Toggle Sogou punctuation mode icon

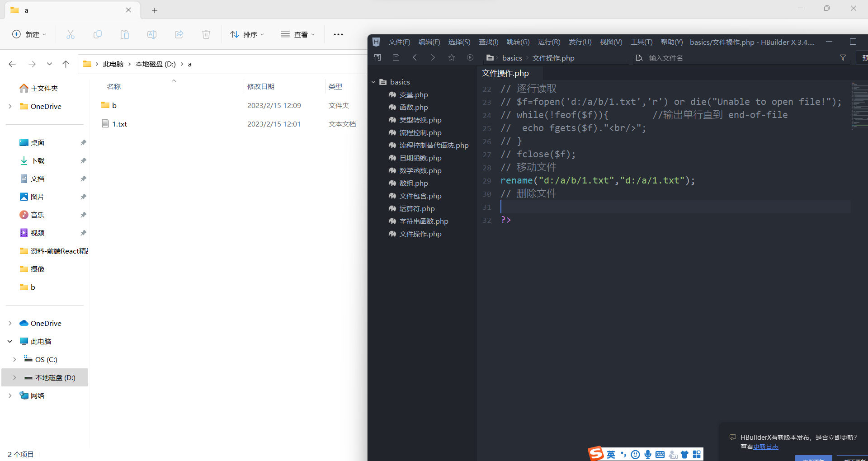click(623, 455)
